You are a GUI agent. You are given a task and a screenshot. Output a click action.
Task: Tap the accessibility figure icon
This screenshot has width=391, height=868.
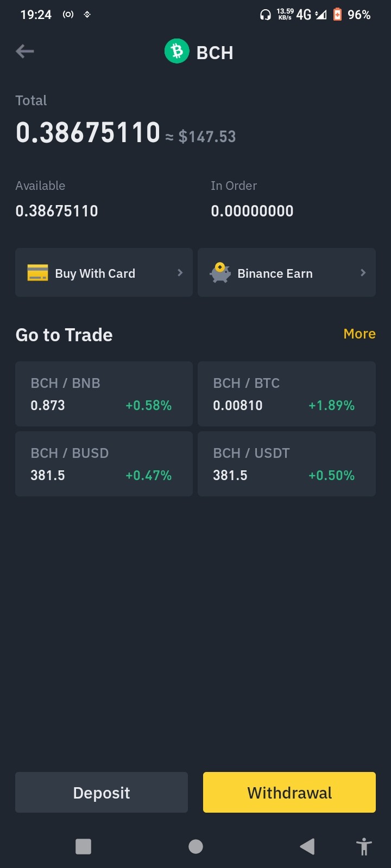point(364,846)
